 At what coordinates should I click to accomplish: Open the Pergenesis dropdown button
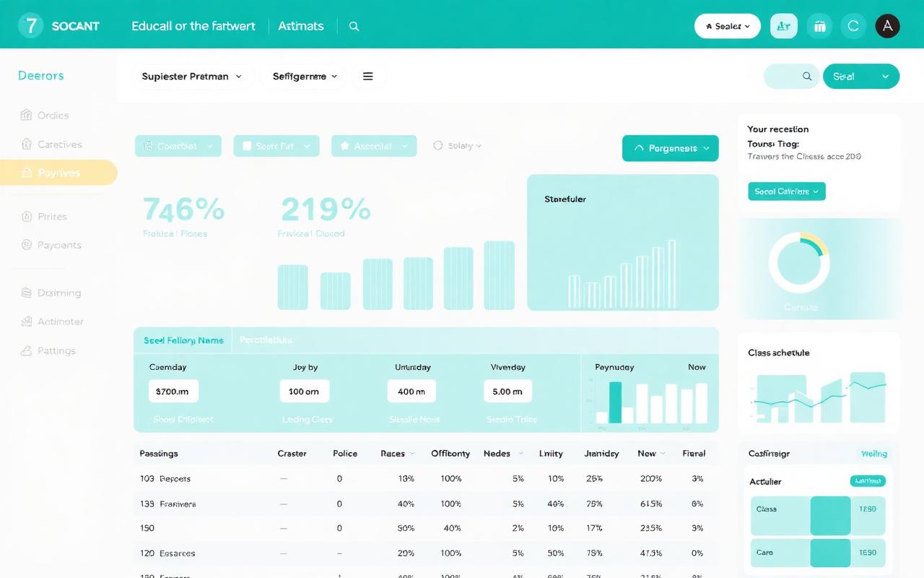tap(671, 148)
